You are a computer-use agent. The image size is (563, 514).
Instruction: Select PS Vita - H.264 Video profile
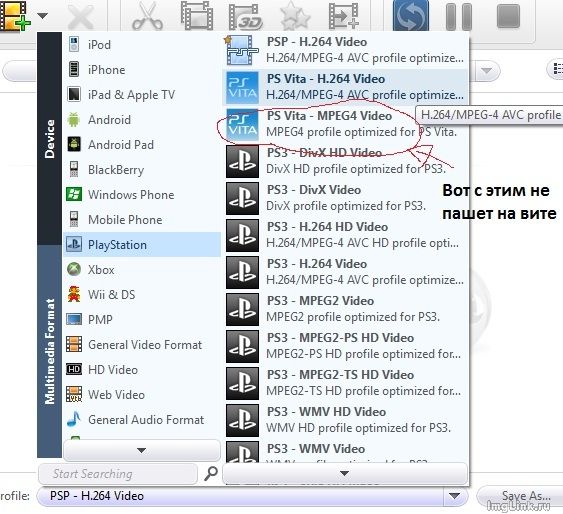pos(345,87)
